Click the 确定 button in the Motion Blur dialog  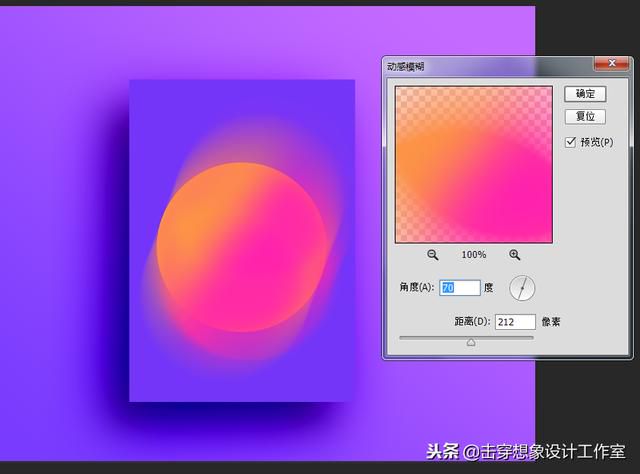[585, 94]
